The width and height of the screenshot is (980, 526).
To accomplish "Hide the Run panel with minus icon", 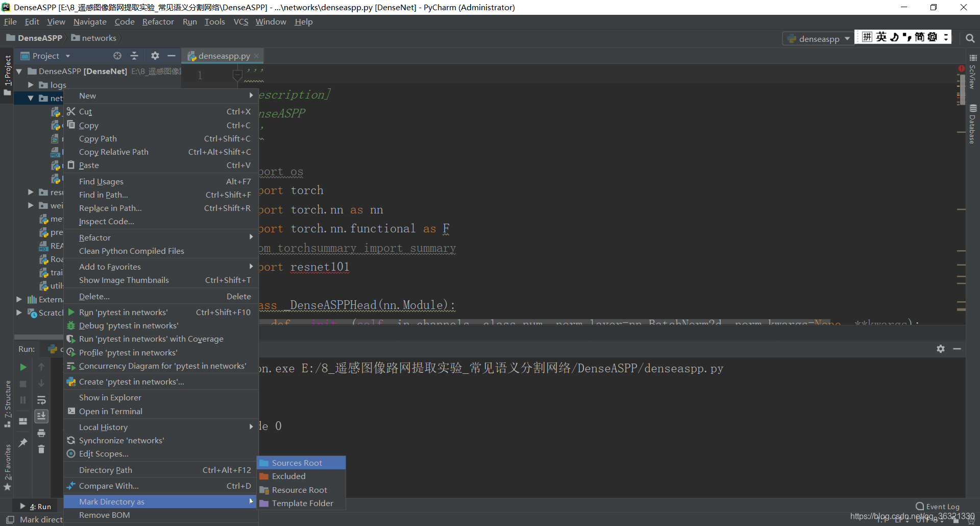I will pos(957,349).
